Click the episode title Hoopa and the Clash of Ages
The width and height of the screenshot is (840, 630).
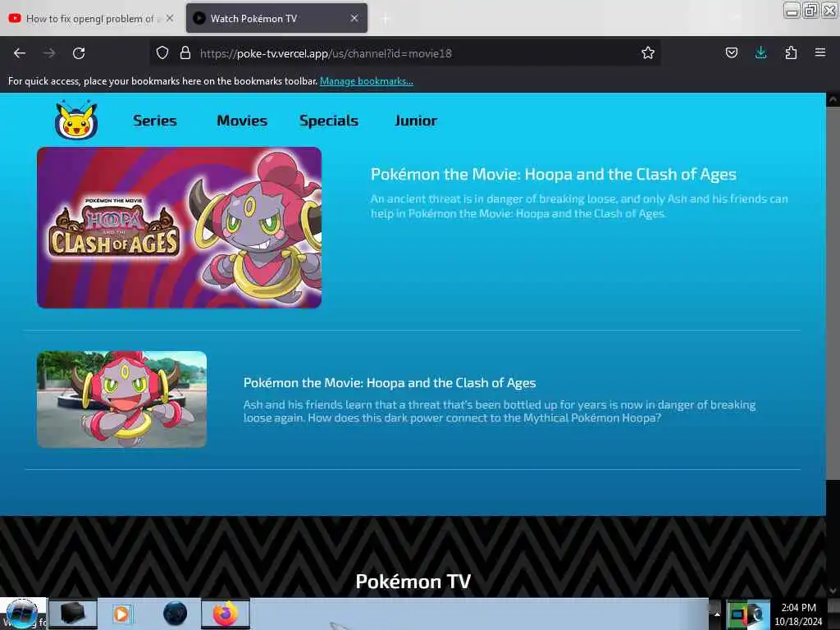(x=390, y=382)
